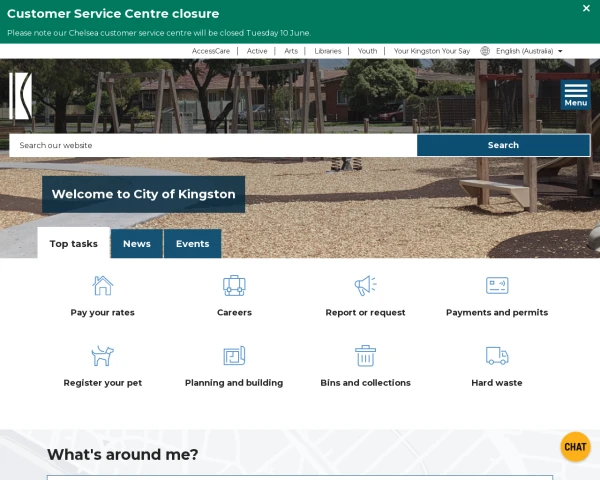Click the blueprint Planning and building icon
Image resolution: width=600 pixels, height=480 pixels.
click(234, 356)
